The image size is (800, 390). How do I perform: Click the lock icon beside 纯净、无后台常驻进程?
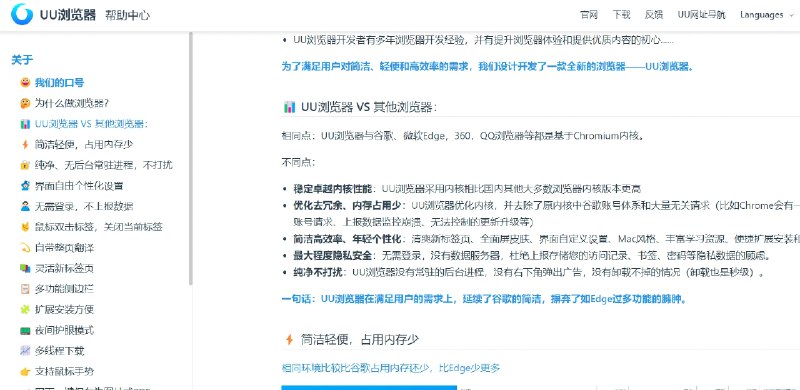click(x=25, y=165)
